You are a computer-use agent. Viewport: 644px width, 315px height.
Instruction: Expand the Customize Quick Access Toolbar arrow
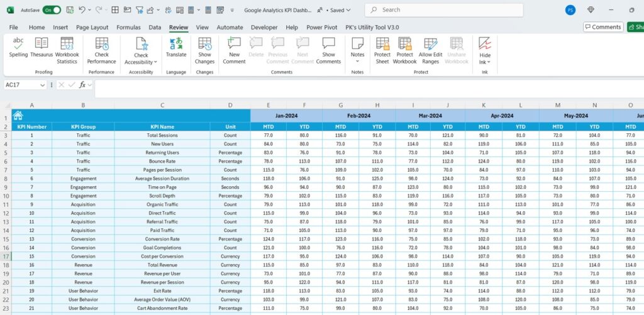[232, 10]
